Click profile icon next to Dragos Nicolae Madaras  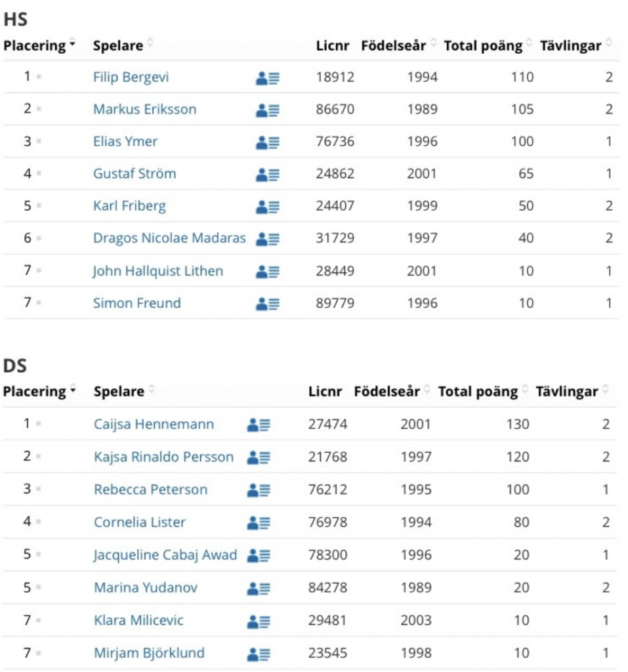click(x=268, y=239)
